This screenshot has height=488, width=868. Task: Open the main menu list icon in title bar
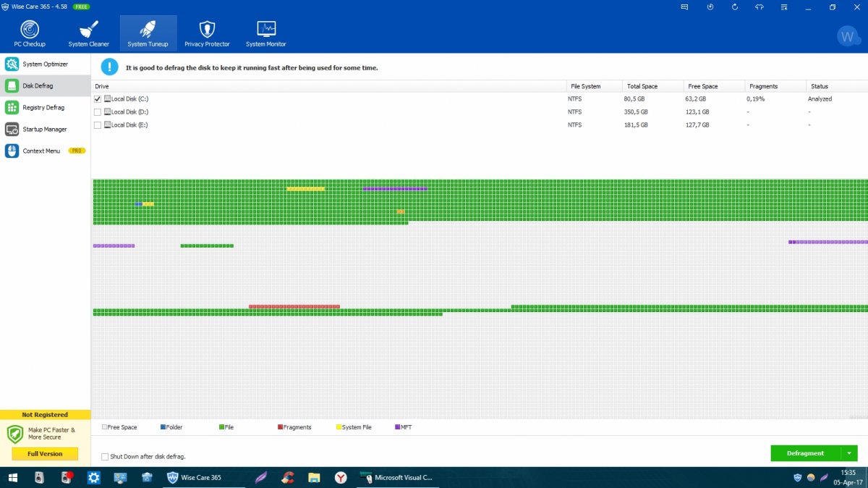point(784,7)
